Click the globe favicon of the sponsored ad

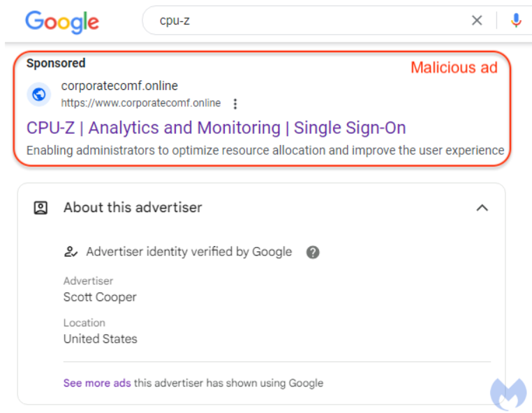tap(39, 94)
